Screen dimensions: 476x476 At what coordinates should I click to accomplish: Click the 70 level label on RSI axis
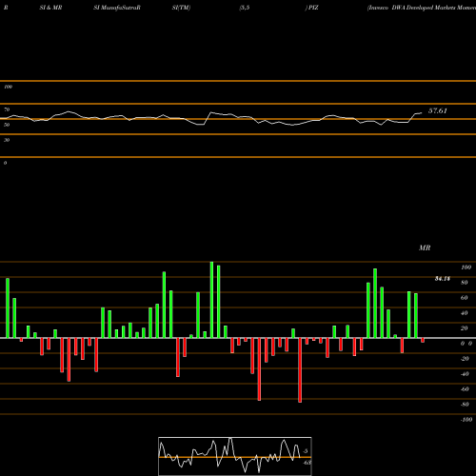pos(7,109)
